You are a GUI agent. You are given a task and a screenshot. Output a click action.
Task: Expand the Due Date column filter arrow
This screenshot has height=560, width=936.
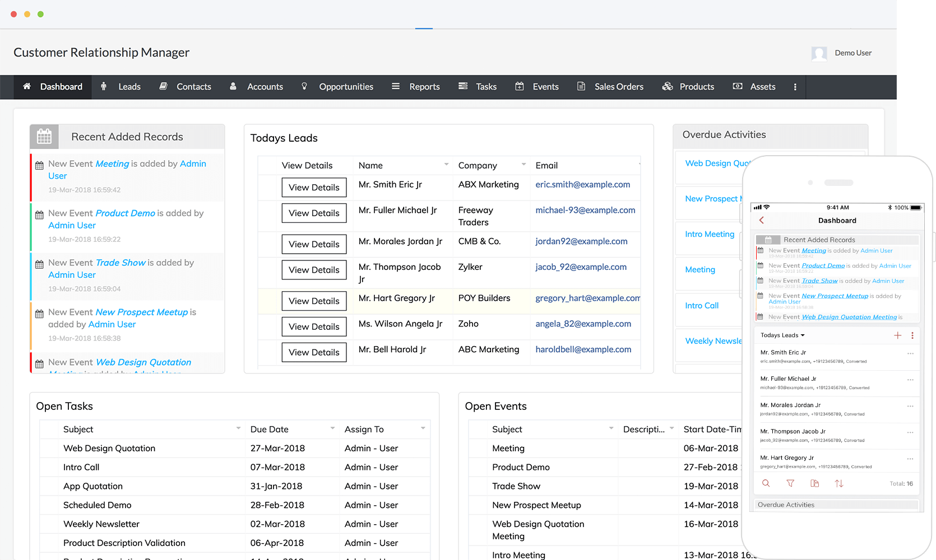tap(332, 428)
